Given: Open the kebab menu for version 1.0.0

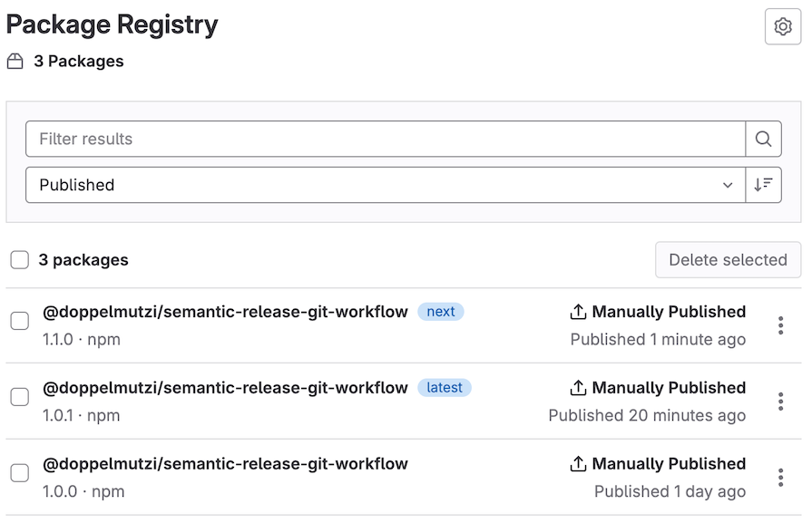Looking at the screenshot, I should pyautogui.click(x=779, y=477).
